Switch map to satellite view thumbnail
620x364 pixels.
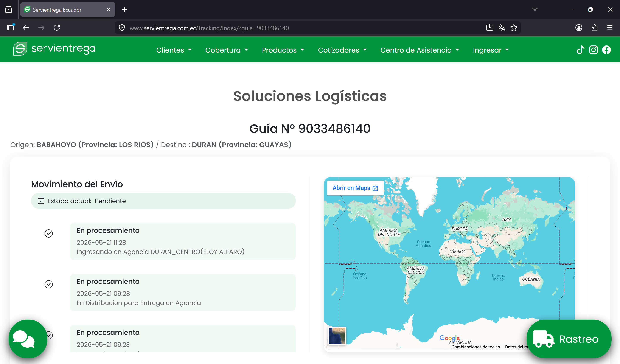pos(337,335)
